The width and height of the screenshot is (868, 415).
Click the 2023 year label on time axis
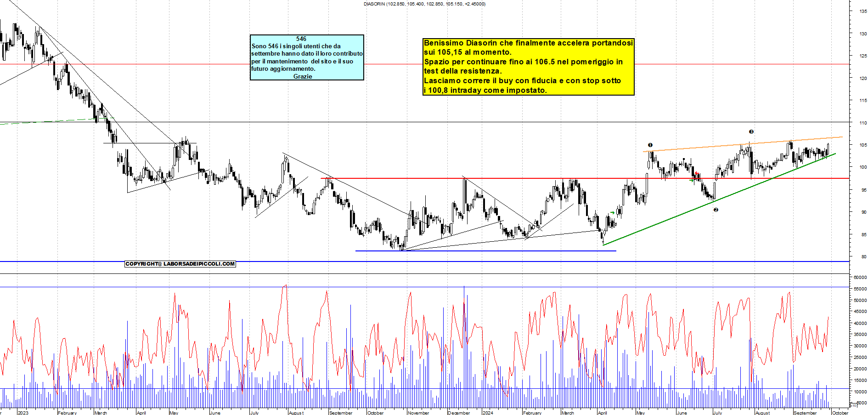[23, 413]
